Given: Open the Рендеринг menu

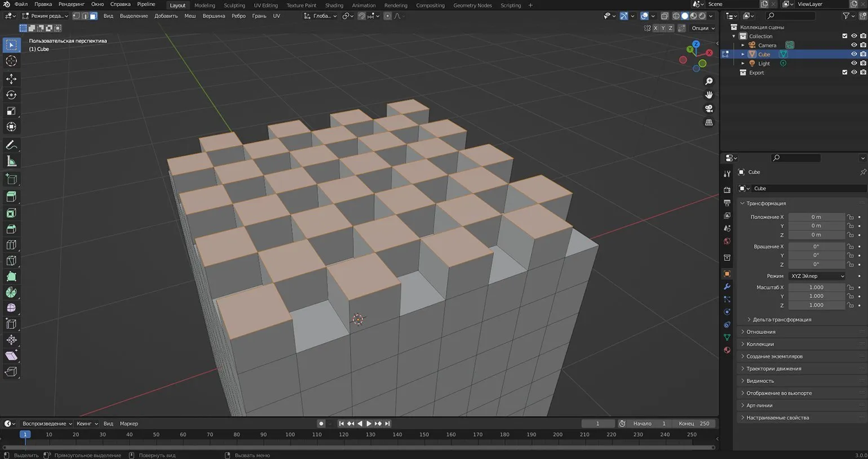Looking at the screenshot, I should 71,5.
